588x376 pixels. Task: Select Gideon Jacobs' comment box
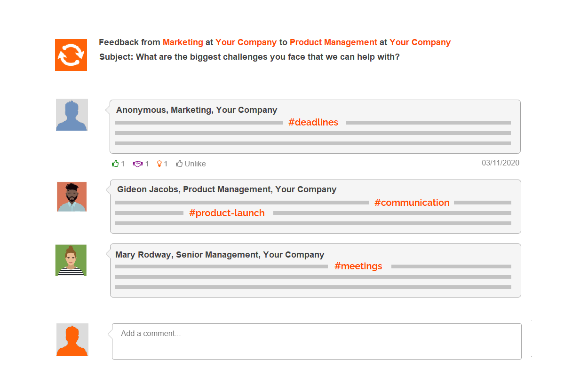[x=316, y=206]
